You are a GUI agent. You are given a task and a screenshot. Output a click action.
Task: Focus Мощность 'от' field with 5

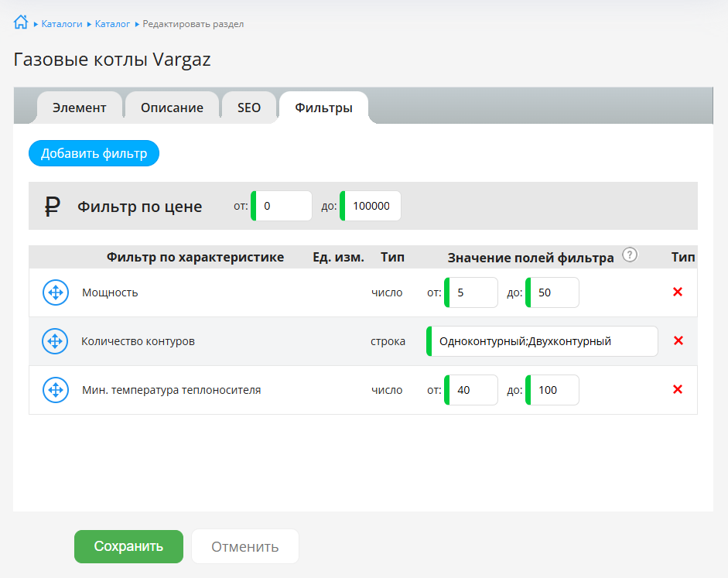pos(471,292)
